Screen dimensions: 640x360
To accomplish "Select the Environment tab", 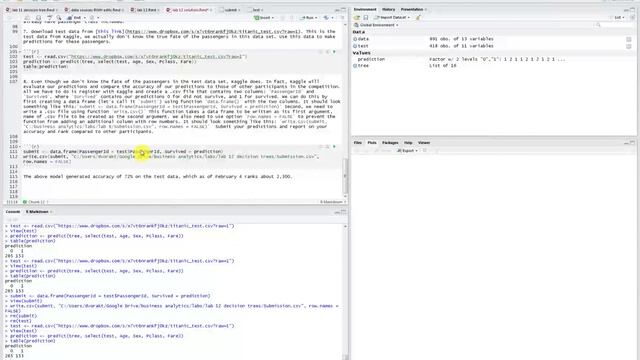I will point(365,9).
